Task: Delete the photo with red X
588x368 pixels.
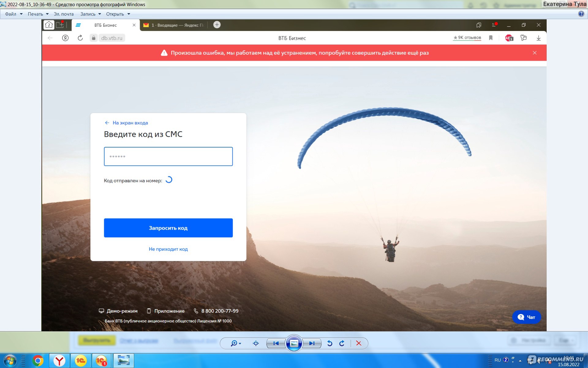Action: coord(359,343)
